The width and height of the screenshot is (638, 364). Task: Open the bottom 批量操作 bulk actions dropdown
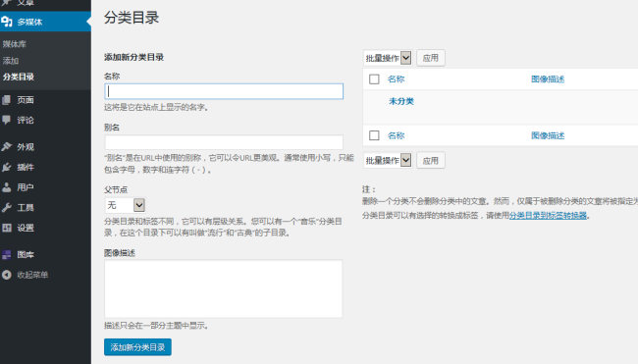[x=388, y=161]
